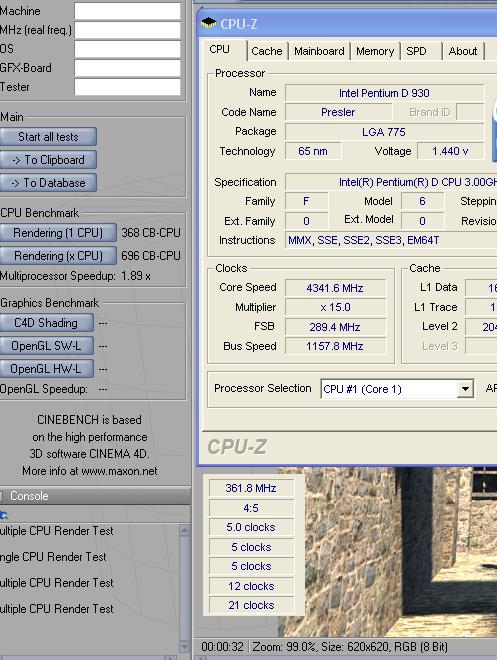The height and width of the screenshot is (660, 497).
Task: Select the CPU tab in CPU-Z
Action: point(220,49)
